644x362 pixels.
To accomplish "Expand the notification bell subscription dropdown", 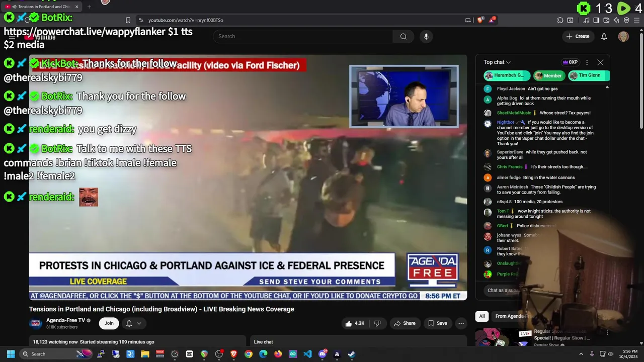I will point(133,323).
